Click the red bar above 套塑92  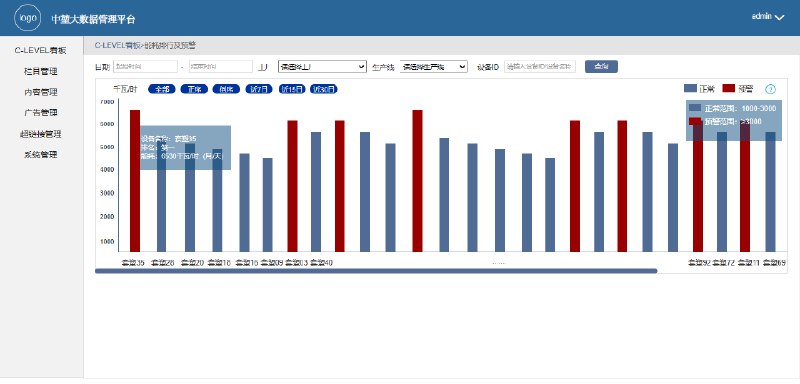click(x=697, y=186)
